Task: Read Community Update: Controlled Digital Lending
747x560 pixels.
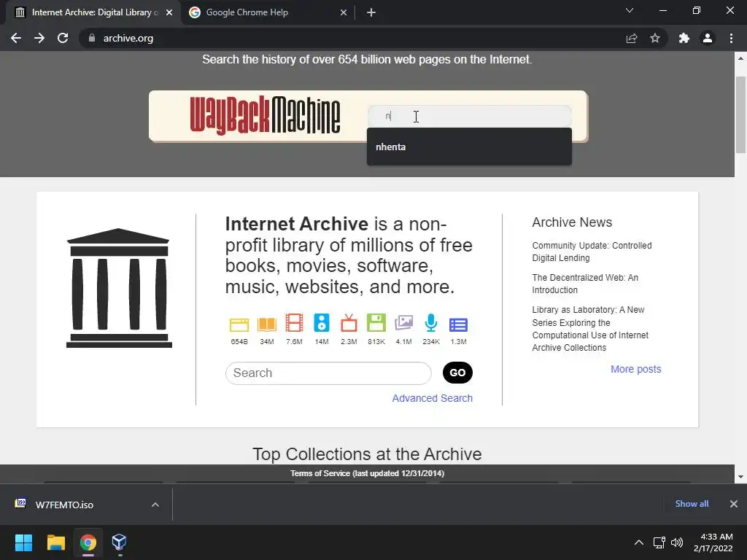Action: [592, 252]
